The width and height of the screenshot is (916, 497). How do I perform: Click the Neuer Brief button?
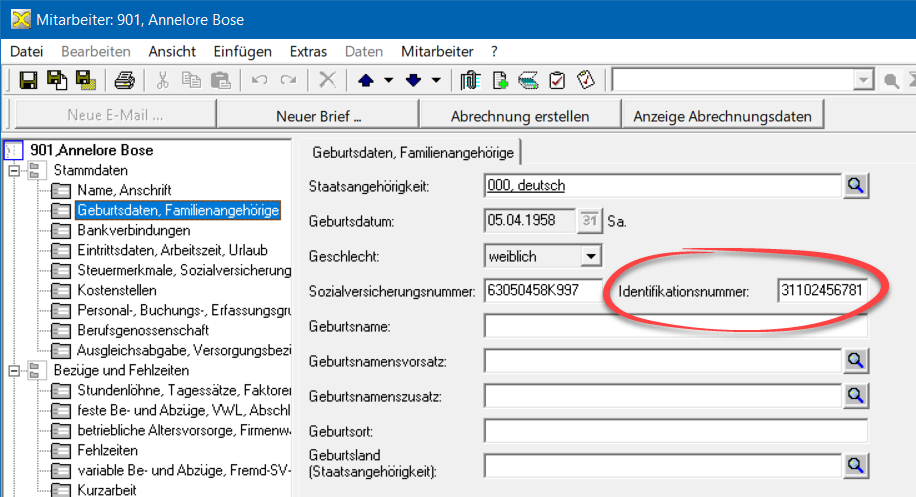tap(318, 116)
